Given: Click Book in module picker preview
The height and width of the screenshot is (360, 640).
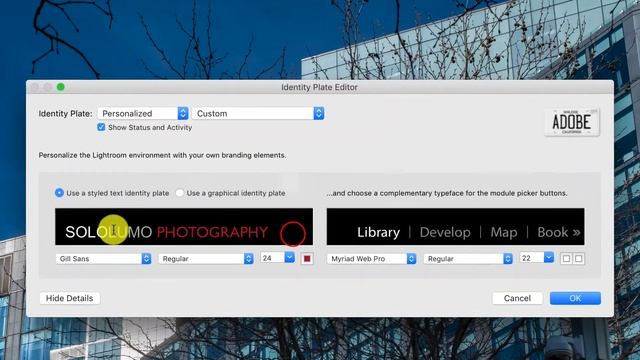Looking at the screenshot, I should (553, 232).
